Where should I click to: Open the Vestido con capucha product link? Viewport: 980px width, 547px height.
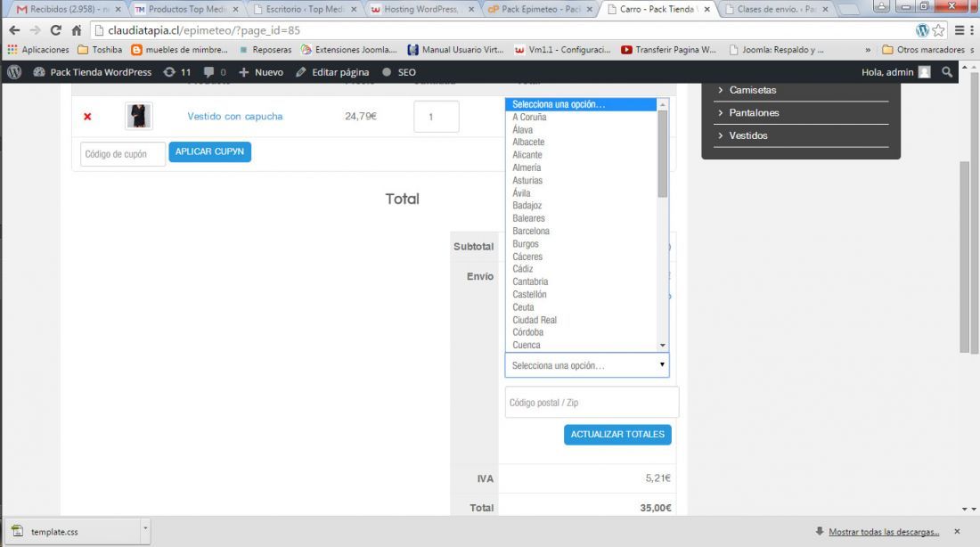click(x=235, y=117)
